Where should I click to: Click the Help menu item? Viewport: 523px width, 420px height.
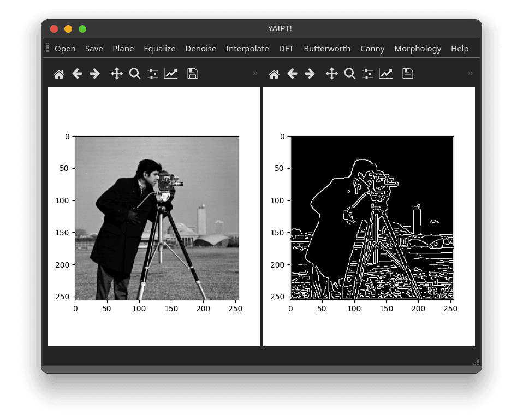[460, 49]
